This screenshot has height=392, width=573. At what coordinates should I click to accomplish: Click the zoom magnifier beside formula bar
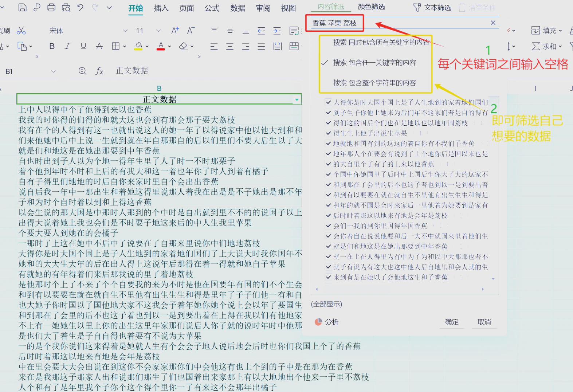click(83, 71)
